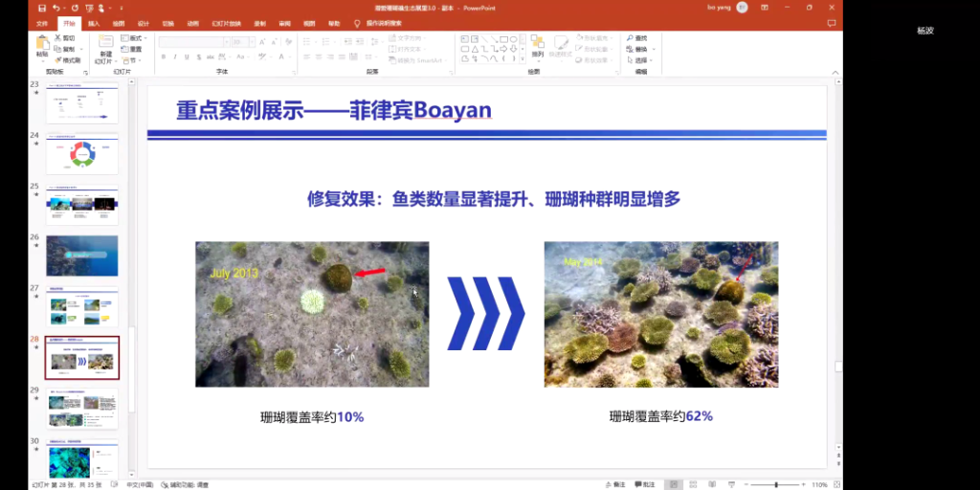Switch to Normal view in status bar
This screenshot has width=980, height=490.
[x=673, y=484]
